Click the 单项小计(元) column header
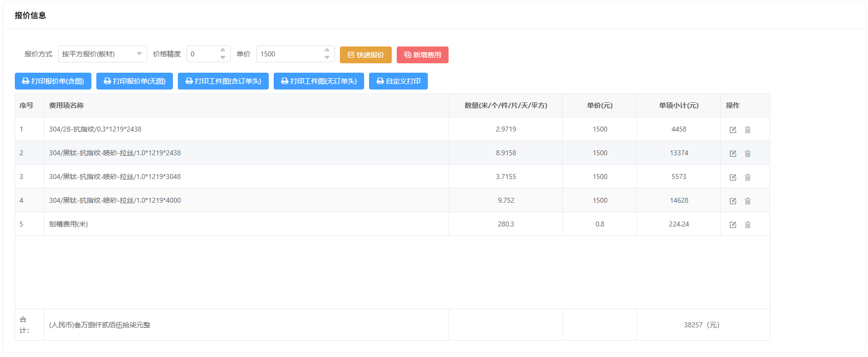 pyautogui.click(x=679, y=105)
